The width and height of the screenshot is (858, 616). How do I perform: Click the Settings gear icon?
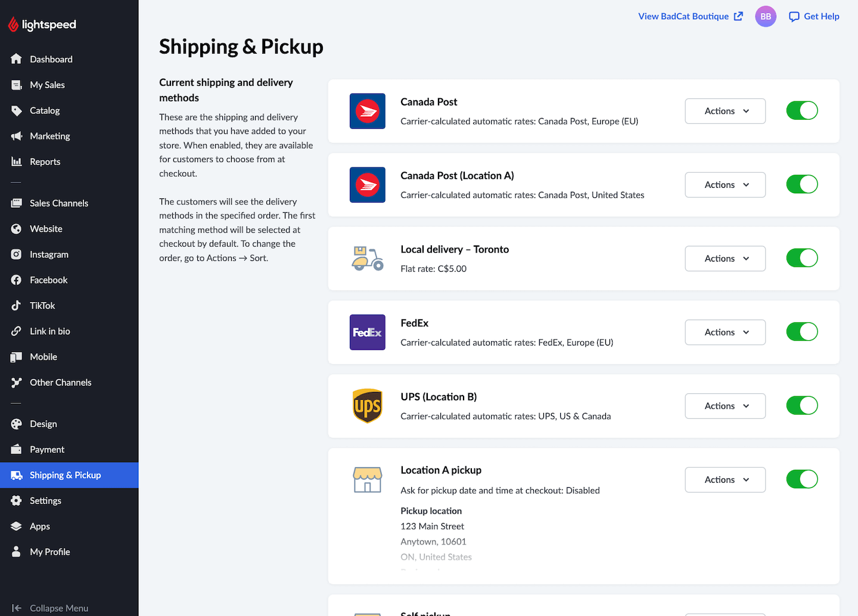click(16, 501)
